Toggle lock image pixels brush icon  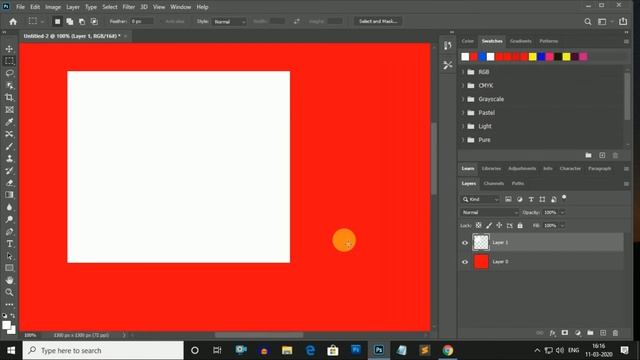pos(489,225)
